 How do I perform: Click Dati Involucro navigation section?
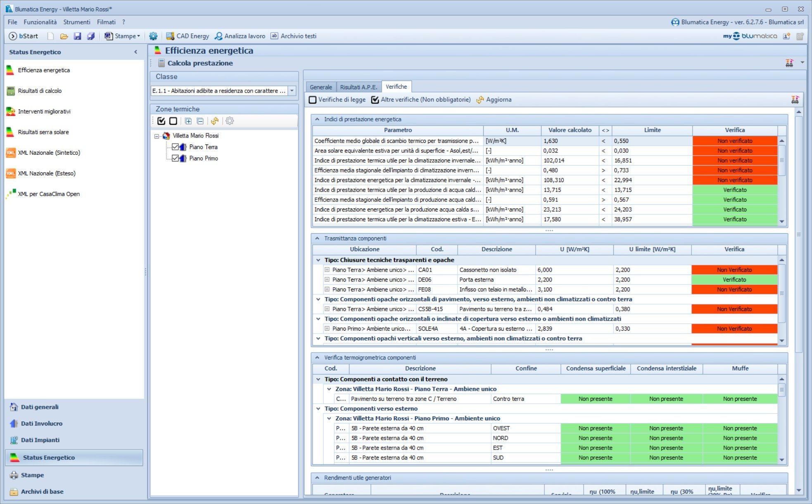coord(41,424)
